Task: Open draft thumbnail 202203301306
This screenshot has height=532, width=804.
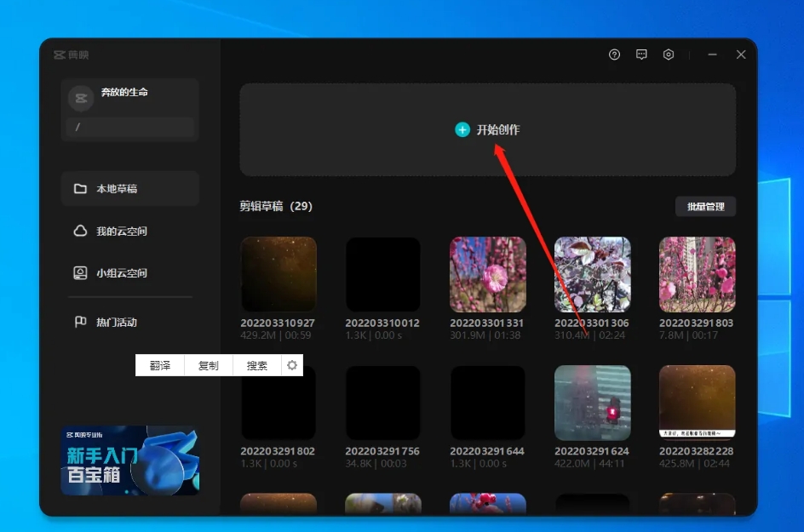Action: (x=592, y=274)
